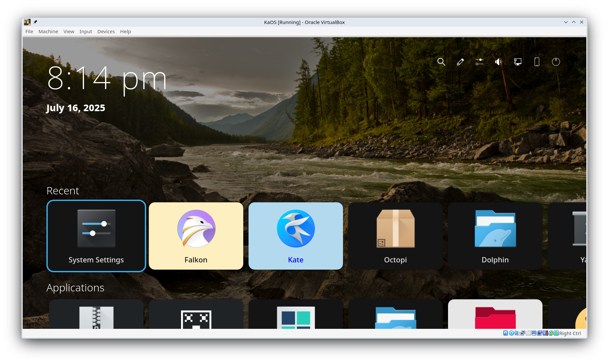Click the pencil edit icon

click(460, 62)
